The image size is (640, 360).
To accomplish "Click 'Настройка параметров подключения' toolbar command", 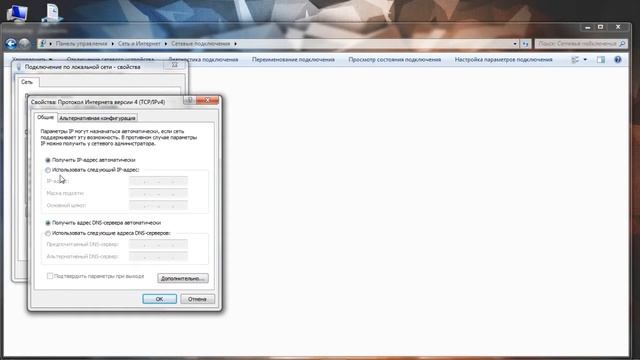I will point(503,60).
